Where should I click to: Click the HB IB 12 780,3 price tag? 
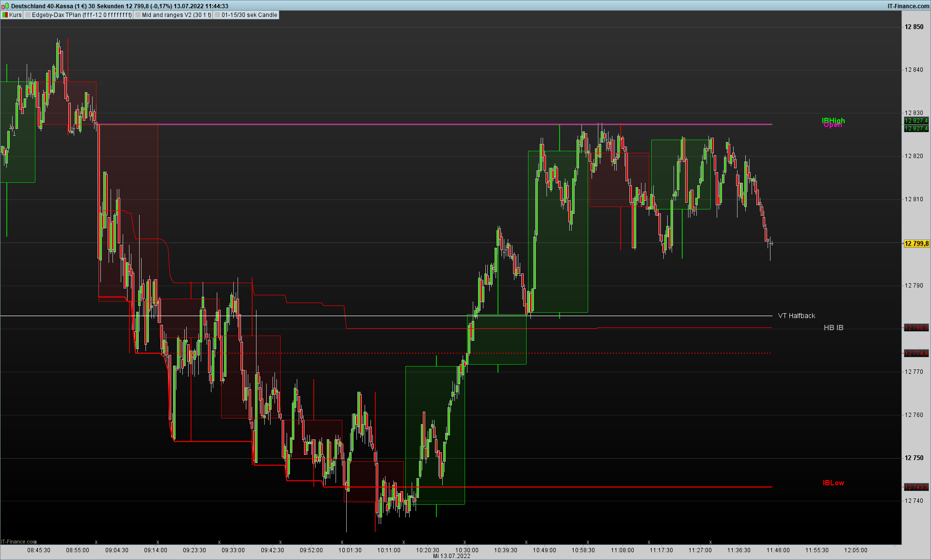point(916,328)
